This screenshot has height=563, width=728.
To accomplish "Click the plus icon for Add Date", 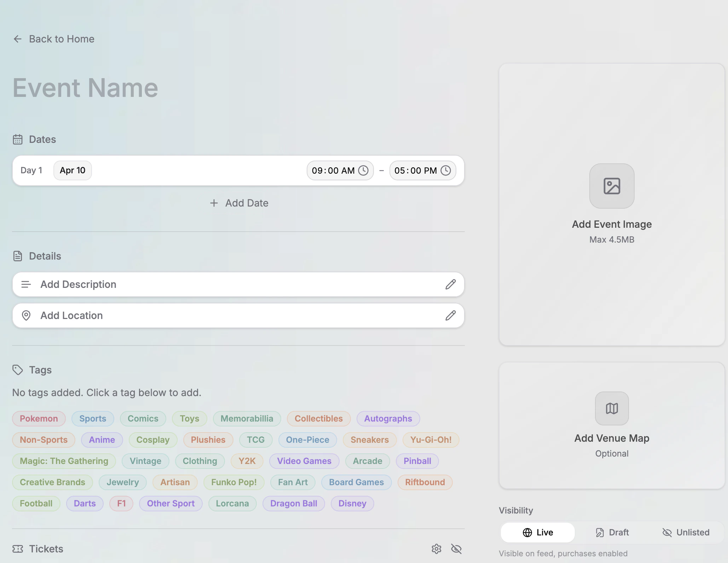I will click(214, 203).
